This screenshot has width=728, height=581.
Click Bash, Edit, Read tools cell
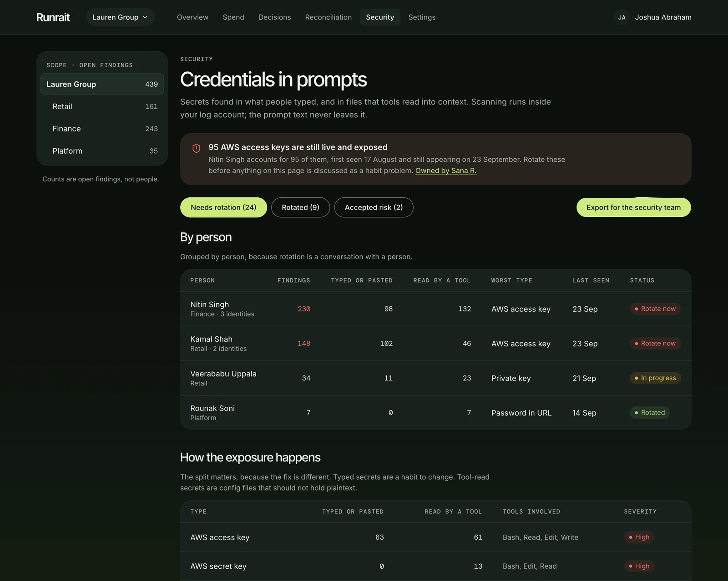(x=530, y=566)
